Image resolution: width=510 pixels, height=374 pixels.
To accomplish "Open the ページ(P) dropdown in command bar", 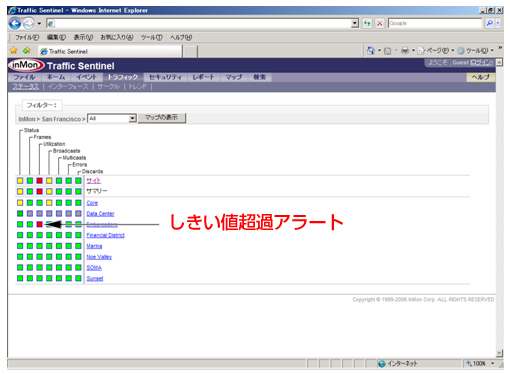I will point(436,51).
